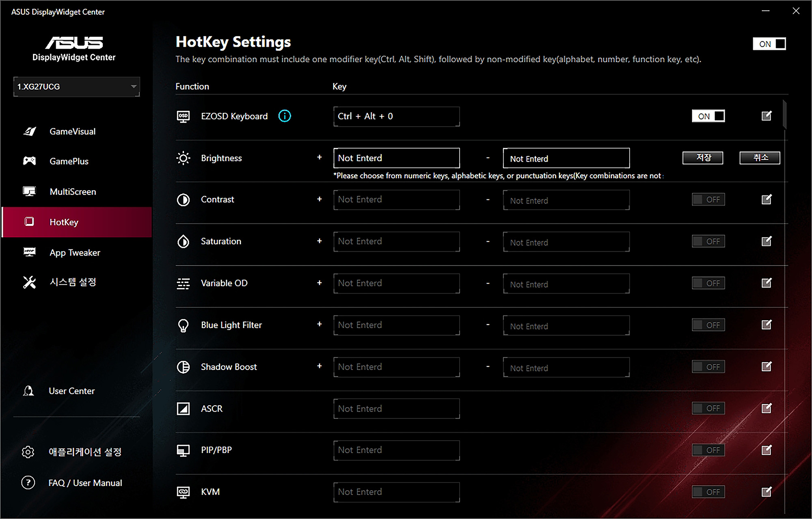Click the EZOSD Keyboard info icon
The height and width of the screenshot is (519, 812).
[285, 116]
